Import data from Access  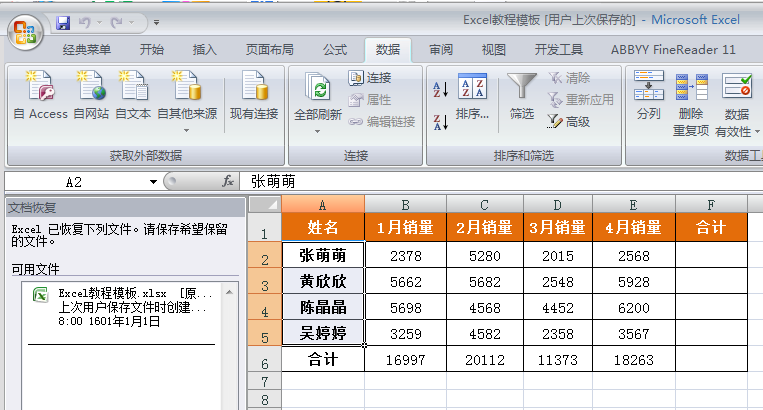click(x=40, y=96)
